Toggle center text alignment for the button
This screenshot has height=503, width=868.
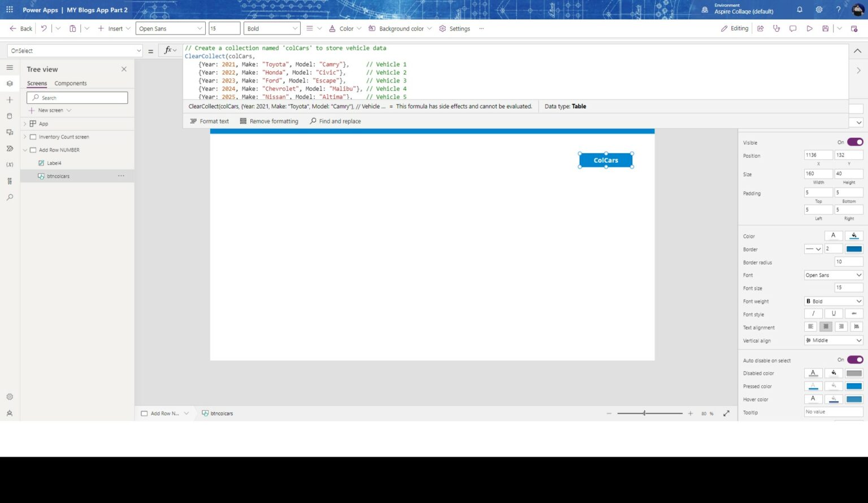click(826, 327)
